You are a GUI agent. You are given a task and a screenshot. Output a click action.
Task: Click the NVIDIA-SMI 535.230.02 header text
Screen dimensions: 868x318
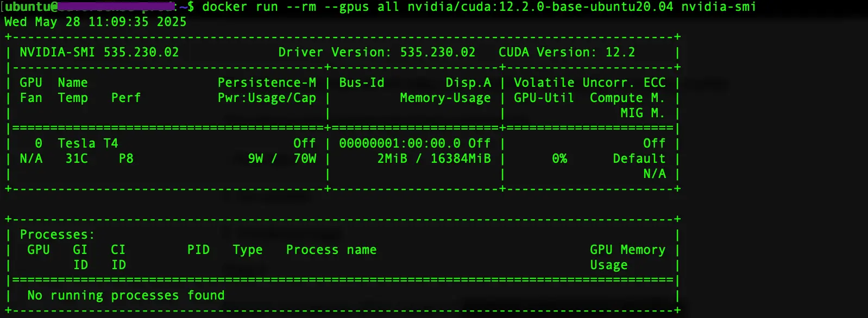99,53
